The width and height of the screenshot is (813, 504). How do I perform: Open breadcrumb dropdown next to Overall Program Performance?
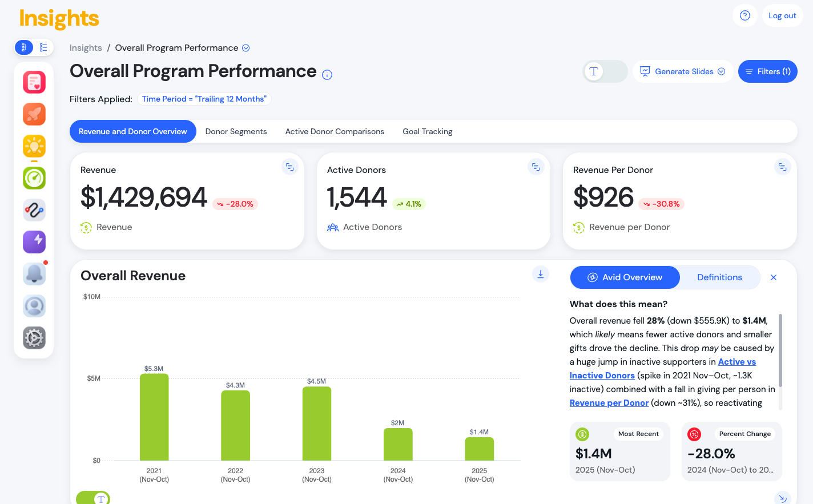[x=246, y=48]
